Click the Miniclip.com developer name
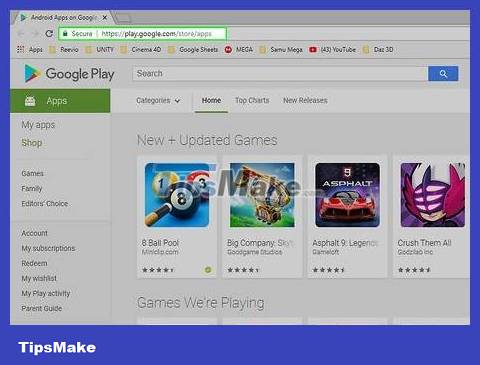This screenshot has height=365, width=480. coord(160,252)
